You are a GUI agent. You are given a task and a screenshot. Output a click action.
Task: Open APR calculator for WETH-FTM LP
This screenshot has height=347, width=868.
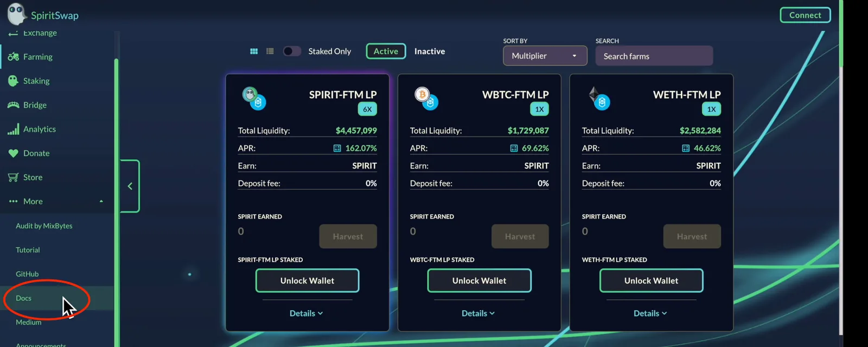tap(686, 148)
